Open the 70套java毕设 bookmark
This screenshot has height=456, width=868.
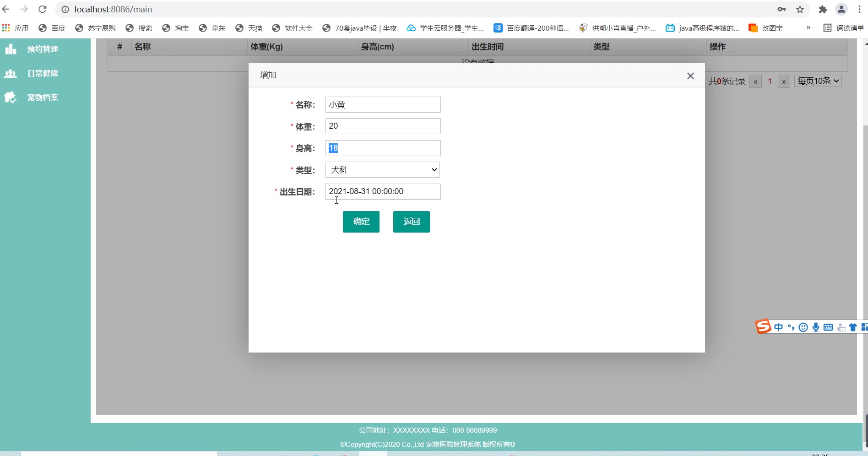click(359, 28)
